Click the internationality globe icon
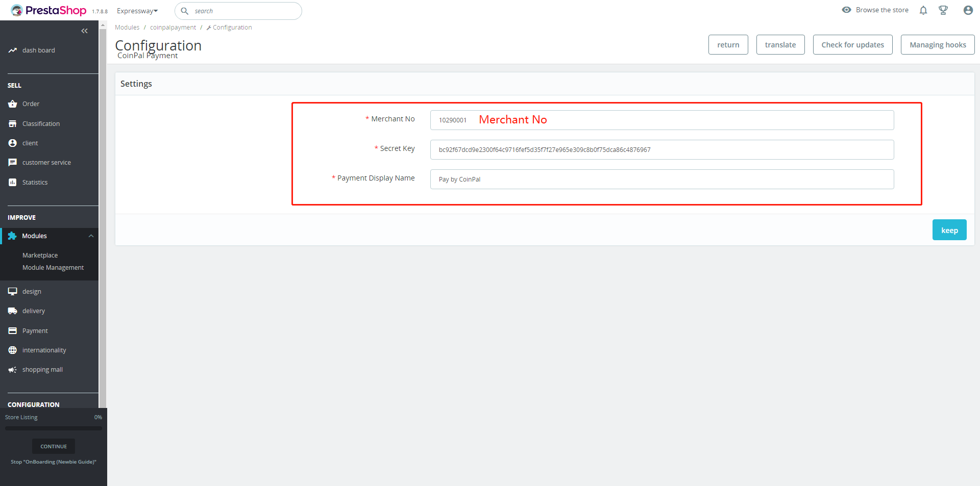Image resolution: width=980 pixels, height=486 pixels. 13,350
